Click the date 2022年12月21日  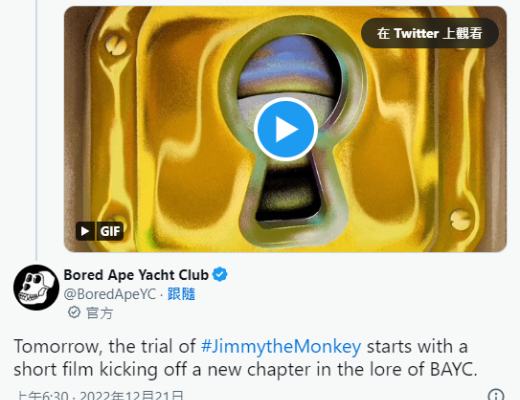(132, 396)
